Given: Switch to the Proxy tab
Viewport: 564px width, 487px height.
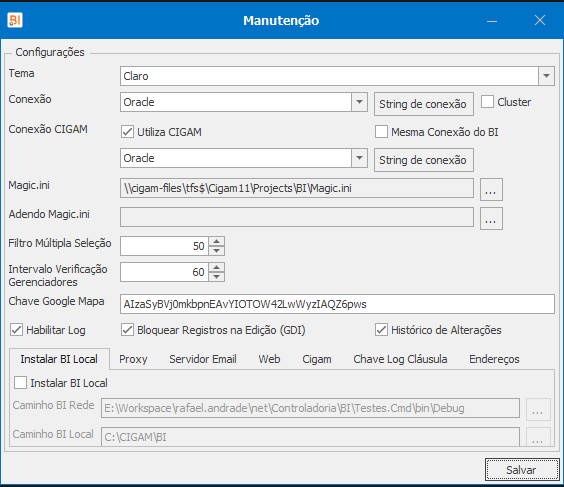Looking at the screenshot, I should click(x=133, y=359).
